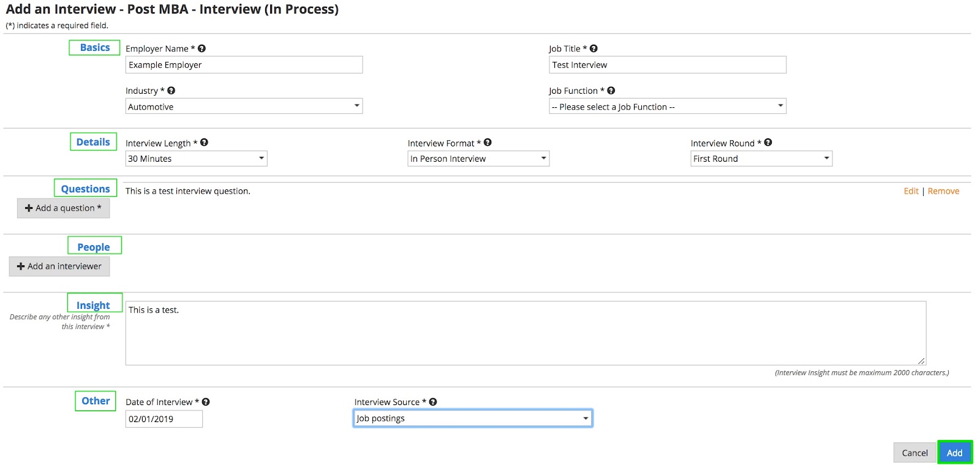
Task: Click Interview Source help icon
Action: coord(433,402)
